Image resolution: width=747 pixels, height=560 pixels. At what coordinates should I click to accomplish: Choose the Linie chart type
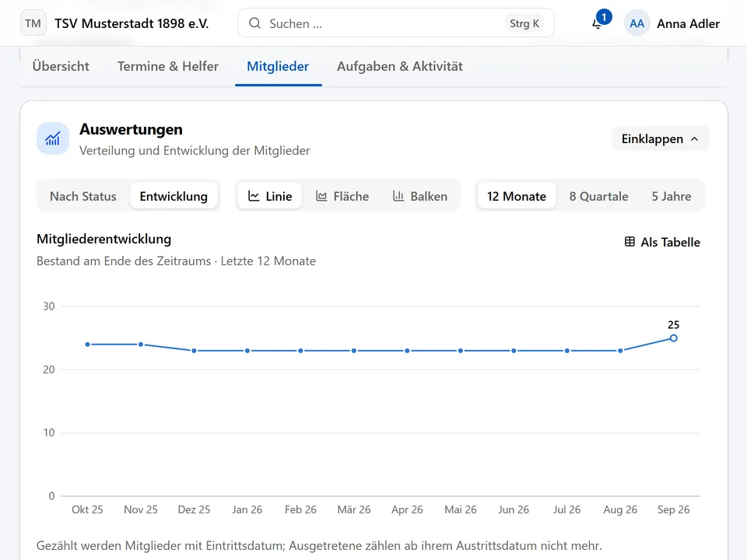pyautogui.click(x=270, y=196)
